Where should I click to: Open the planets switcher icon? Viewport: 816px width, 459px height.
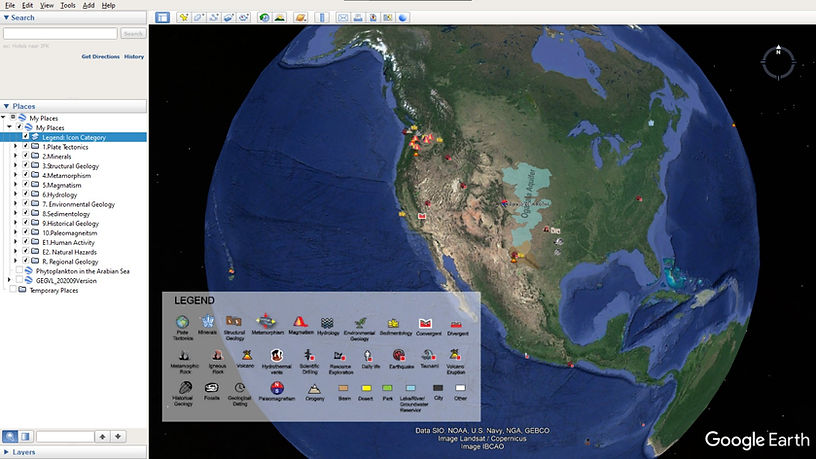point(300,17)
